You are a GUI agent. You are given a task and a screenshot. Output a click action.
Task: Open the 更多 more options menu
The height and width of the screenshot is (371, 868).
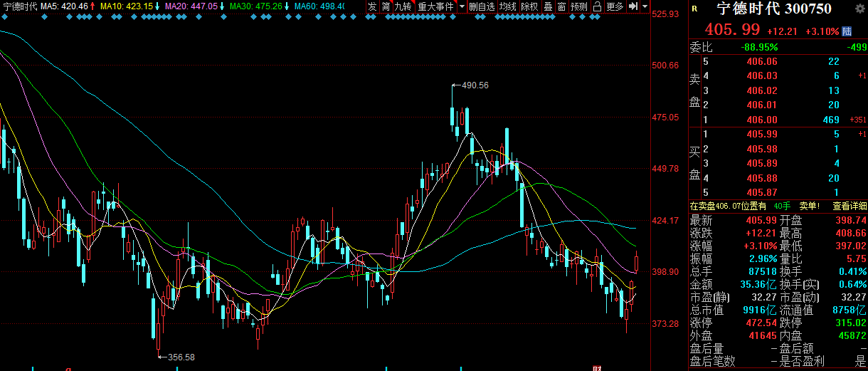click(615, 6)
